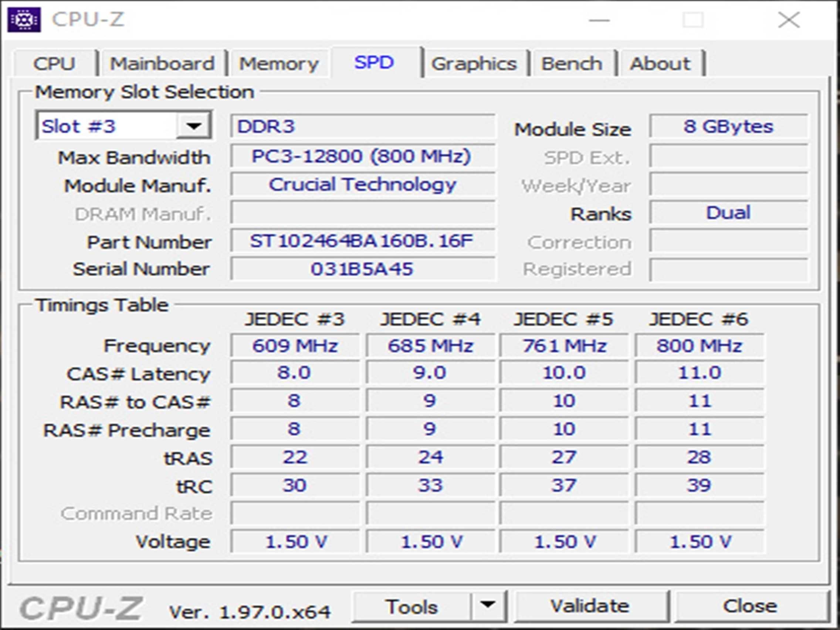Click the JEDEC #6 voltage 1.50 V cell

click(700, 541)
